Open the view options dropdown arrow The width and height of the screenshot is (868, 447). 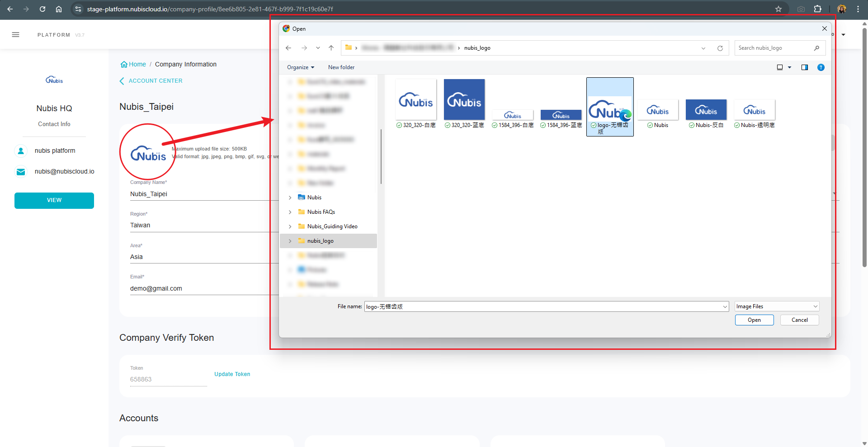790,67
